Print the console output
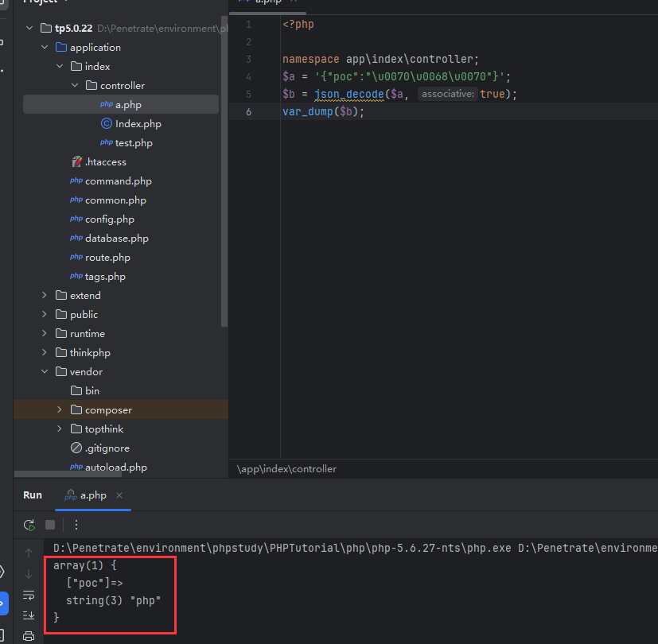Viewport: 658px width, 644px height. coord(29,636)
